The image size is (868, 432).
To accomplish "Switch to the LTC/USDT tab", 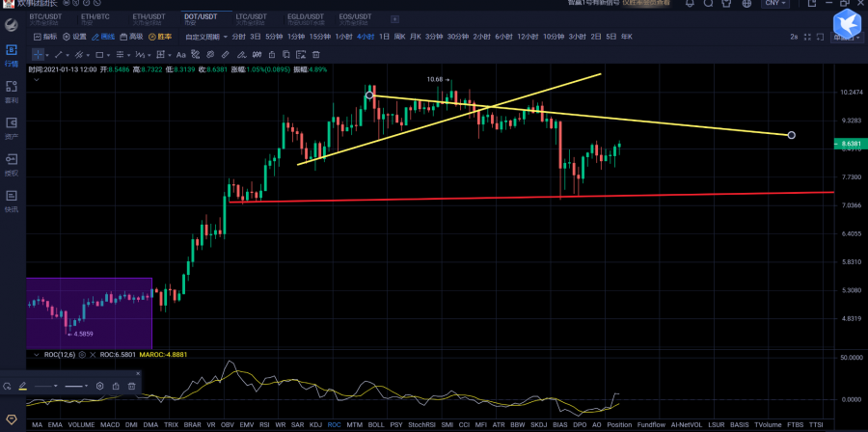I will (x=253, y=19).
